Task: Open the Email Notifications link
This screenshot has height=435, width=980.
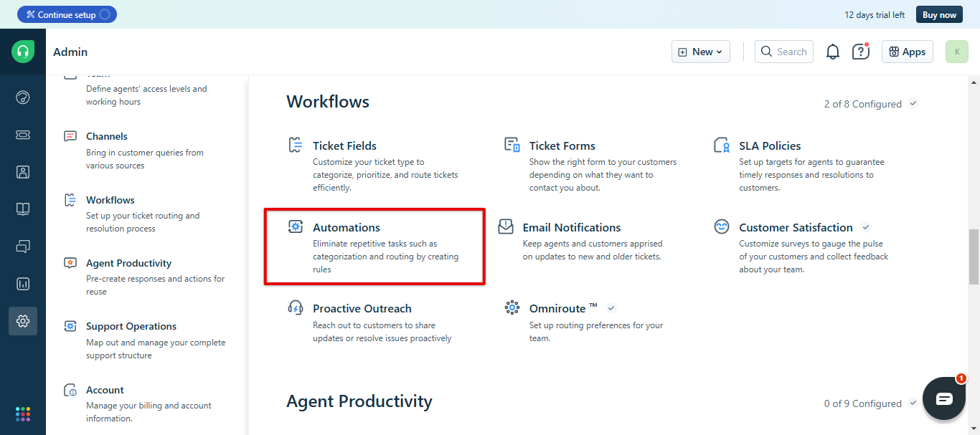Action: [572, 227]
